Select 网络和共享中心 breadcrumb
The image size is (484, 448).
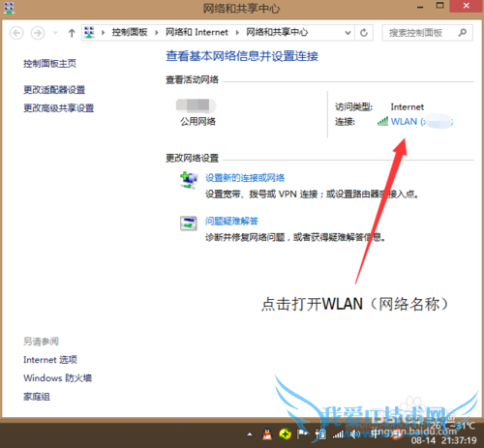pyautogui.click(x=277, y=32)
